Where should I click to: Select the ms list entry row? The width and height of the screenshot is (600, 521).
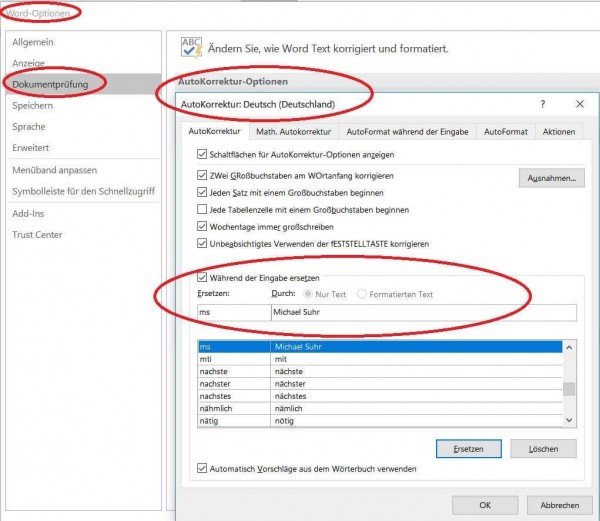(x=380, y=347)
